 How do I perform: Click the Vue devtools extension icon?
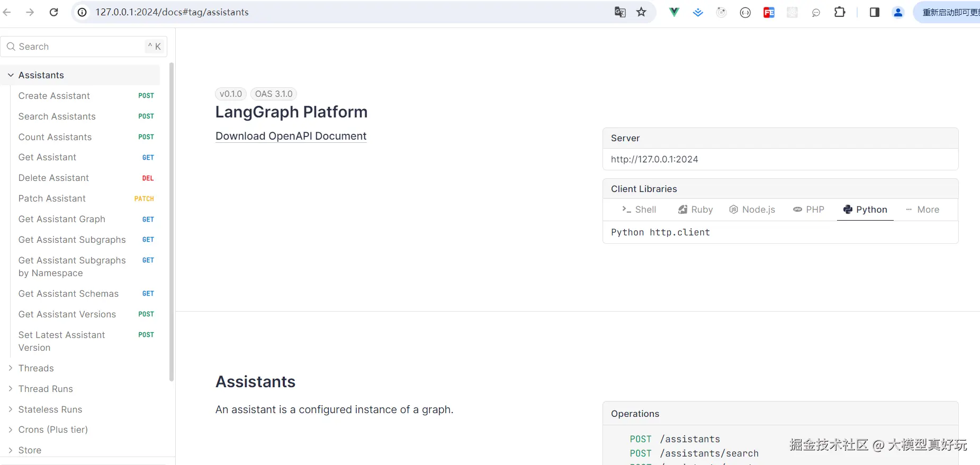674,12
